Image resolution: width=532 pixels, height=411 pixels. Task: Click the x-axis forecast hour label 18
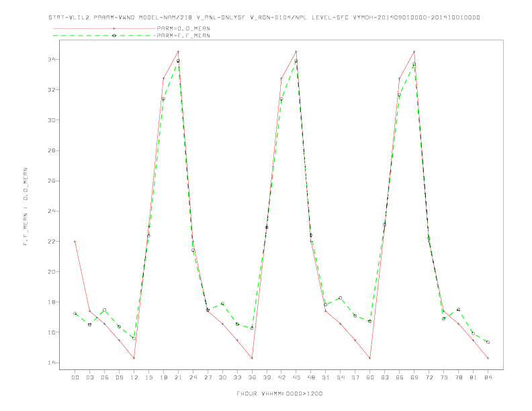[x=163, y=377]
